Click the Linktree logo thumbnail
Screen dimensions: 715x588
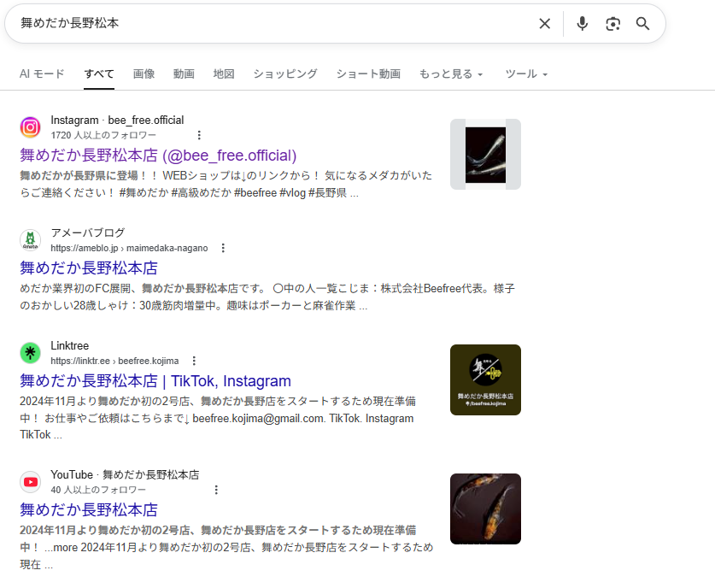[485, 380]
